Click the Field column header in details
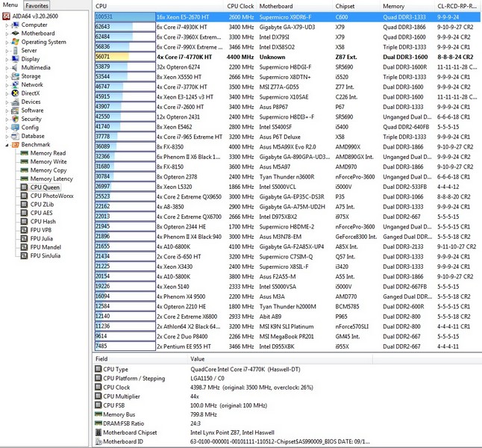 pyautogui.click(x=140, y=358)
